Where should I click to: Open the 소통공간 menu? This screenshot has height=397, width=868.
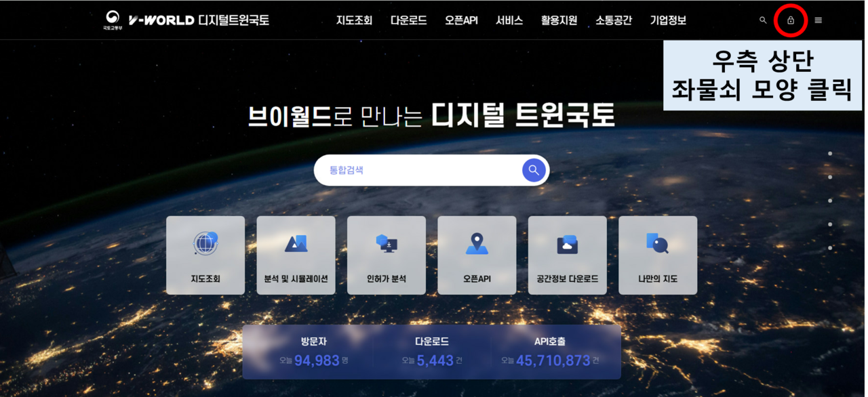(x=614, y=20)
